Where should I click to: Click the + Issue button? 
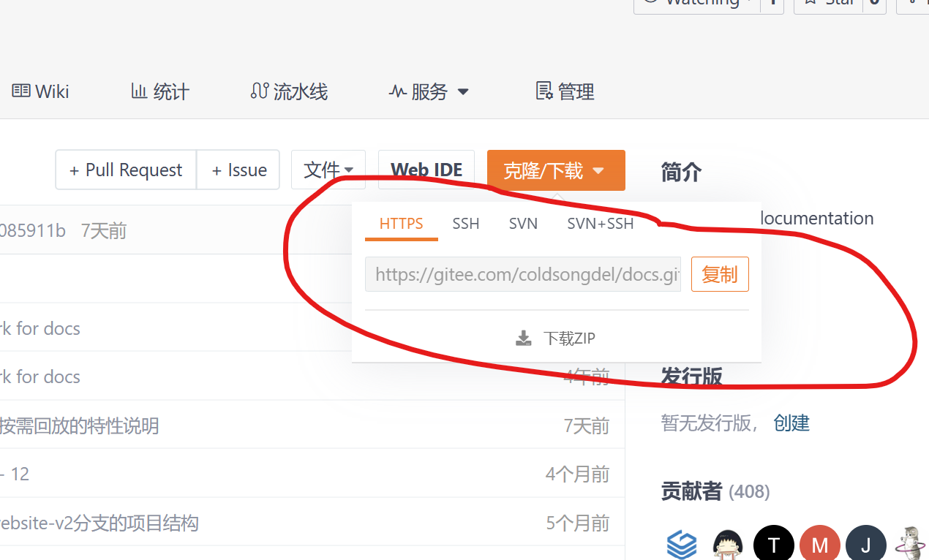click(x=238, y=170)
